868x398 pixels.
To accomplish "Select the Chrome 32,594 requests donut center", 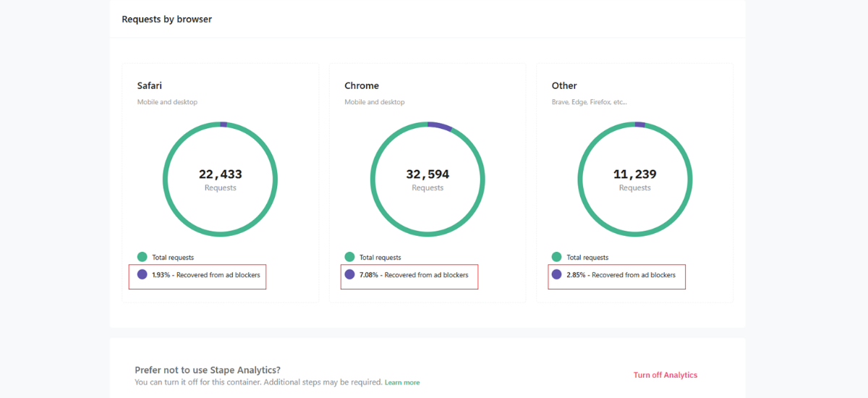I will pyautogui.click(x=427, y=179).
